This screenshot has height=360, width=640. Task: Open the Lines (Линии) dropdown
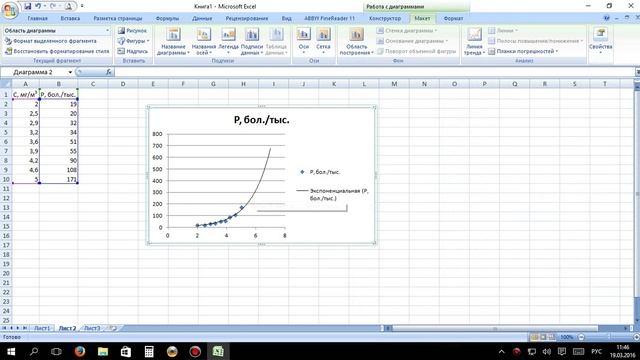pos(503,31)
